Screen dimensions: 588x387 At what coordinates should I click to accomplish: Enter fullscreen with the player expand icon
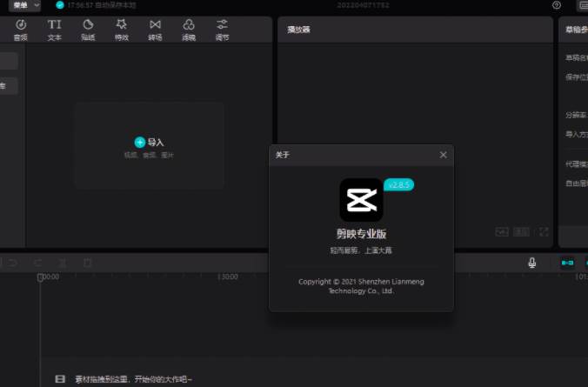544,232
